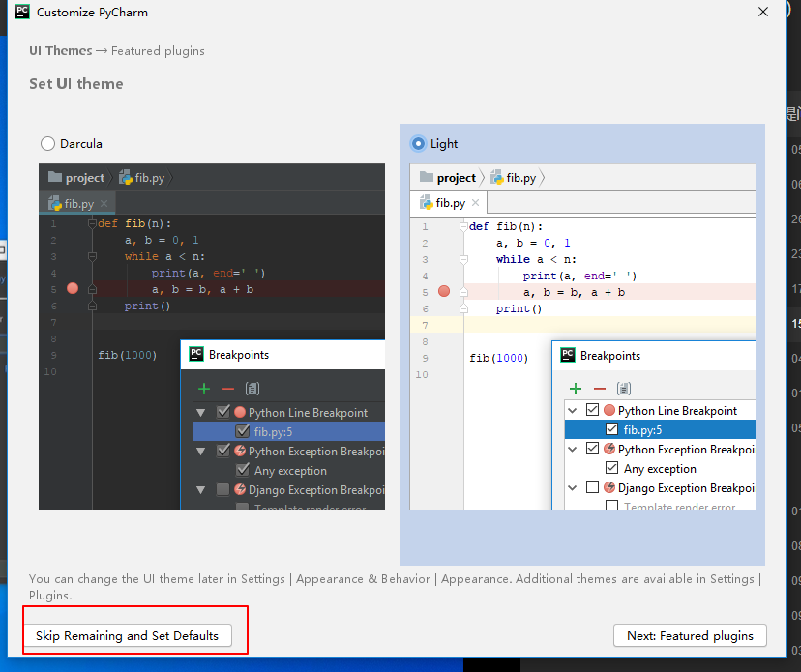The width and height of the screenshot is (801, 672).
Task: Collapse Python Exception Breakpoint node in Light preview
Action: coord(573,450)
